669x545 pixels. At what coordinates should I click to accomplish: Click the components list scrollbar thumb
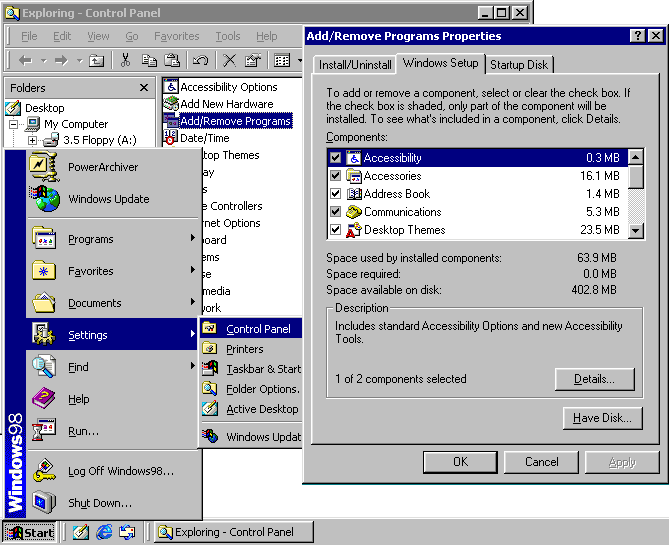(636, 177)
